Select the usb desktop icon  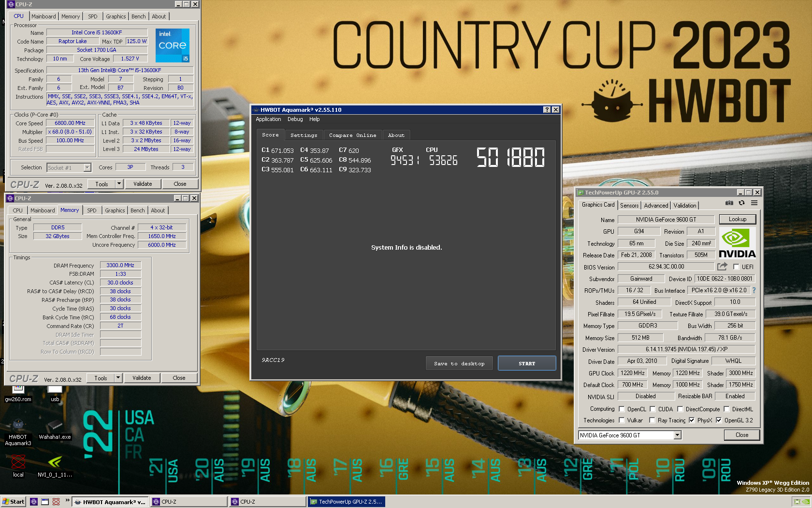[x=55, y=393]
